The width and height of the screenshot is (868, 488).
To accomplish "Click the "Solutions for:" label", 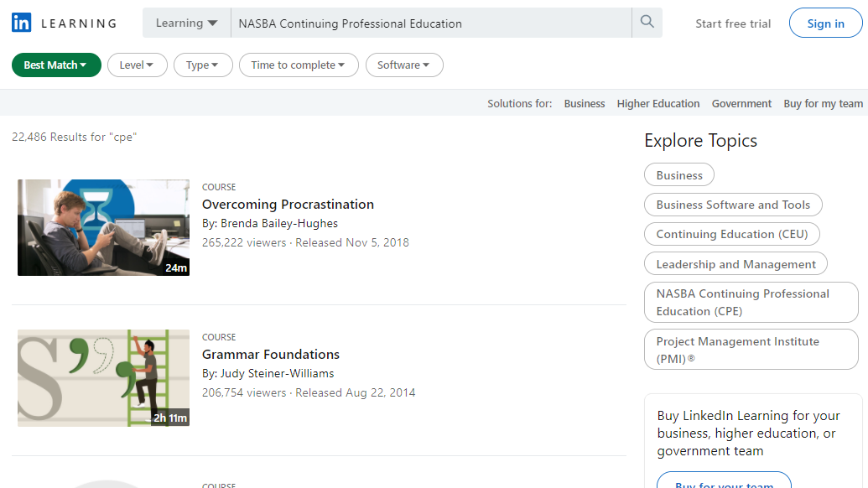I will [519, 103].
